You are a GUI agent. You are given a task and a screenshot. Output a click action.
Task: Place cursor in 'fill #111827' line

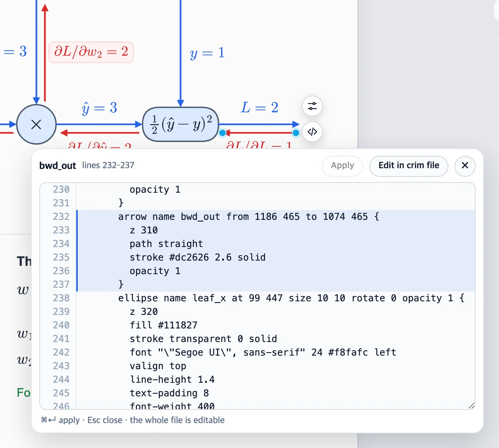pyautogui.click(x=163, y=325)
